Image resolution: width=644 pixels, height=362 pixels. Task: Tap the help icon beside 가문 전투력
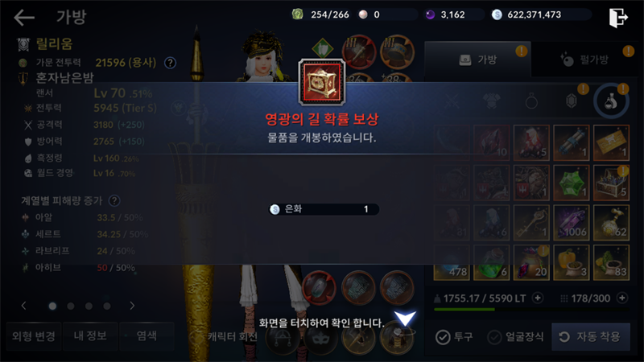[x=170, y=63]
